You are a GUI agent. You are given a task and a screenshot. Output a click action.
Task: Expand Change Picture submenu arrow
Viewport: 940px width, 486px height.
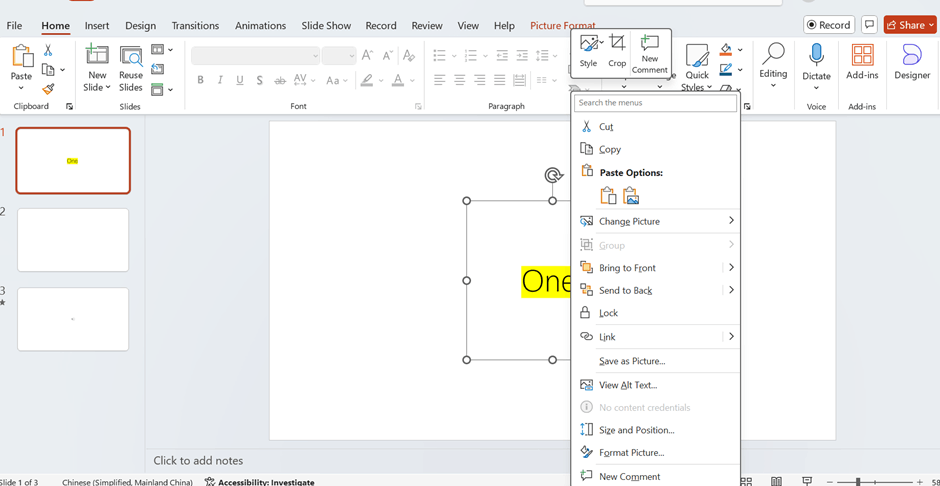tap(731, 221)
